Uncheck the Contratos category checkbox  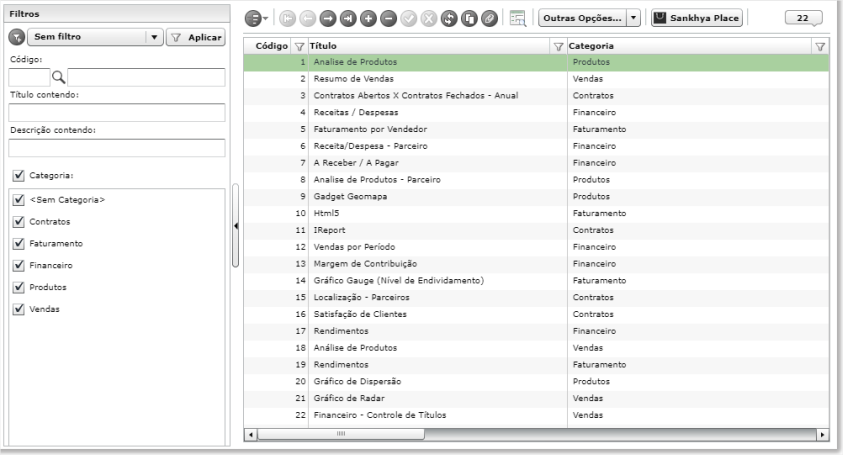pyautogui.click(x=19, y=222)
